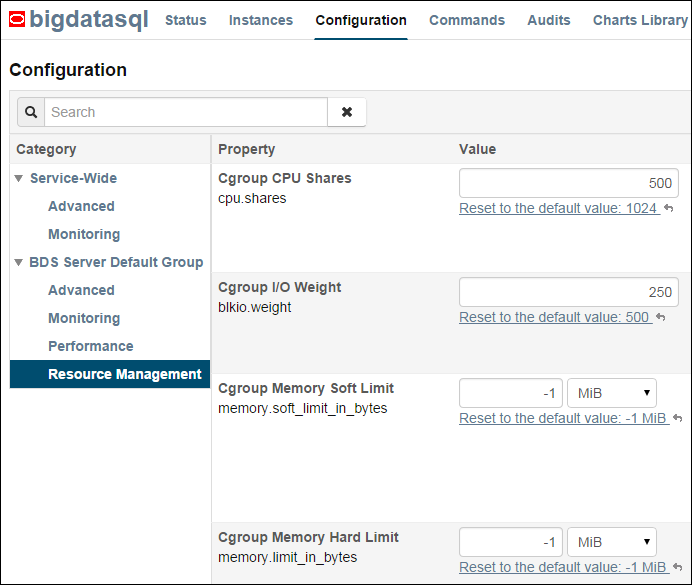Click the Cgroup I/O Weight property name

pyautogui.click(x=279, y=287)
